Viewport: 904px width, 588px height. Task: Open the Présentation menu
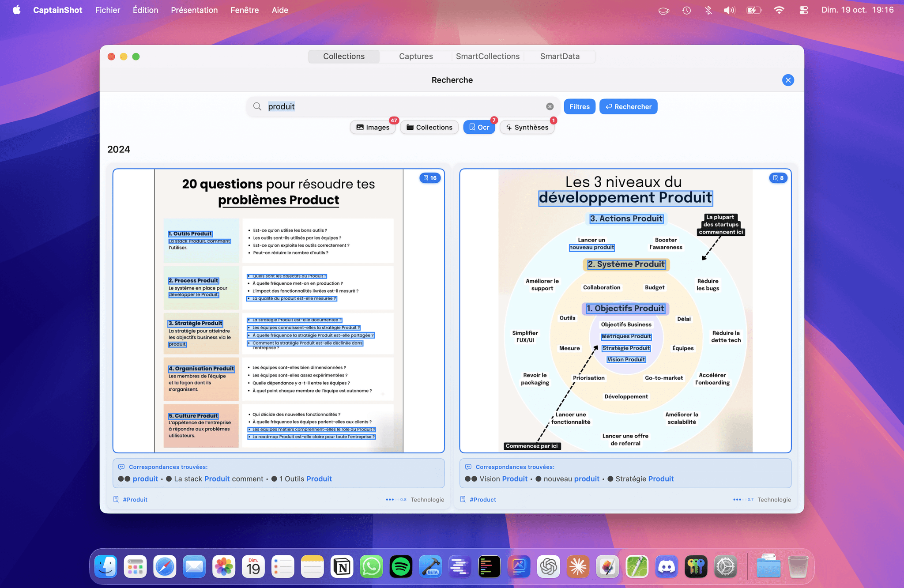pos(194,10)
